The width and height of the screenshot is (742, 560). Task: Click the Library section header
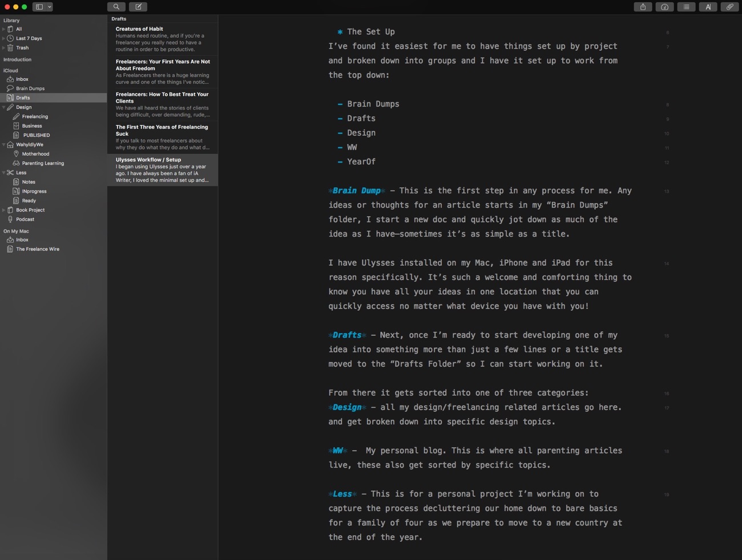click(11, 21)
